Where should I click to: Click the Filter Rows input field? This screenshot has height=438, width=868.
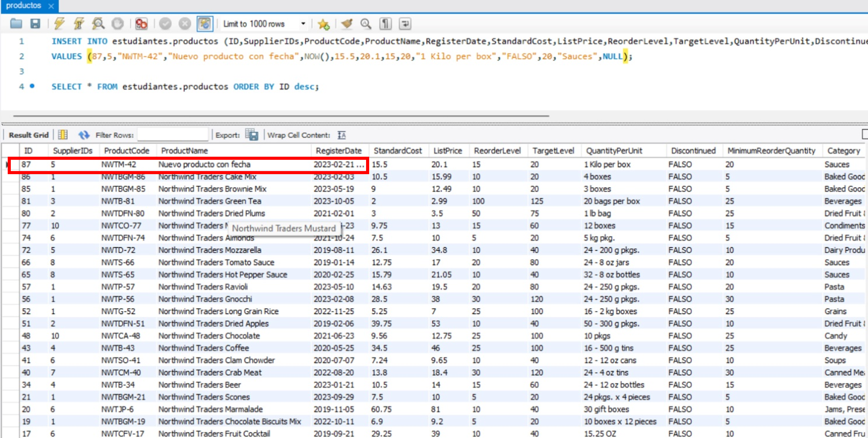point(173,135)
